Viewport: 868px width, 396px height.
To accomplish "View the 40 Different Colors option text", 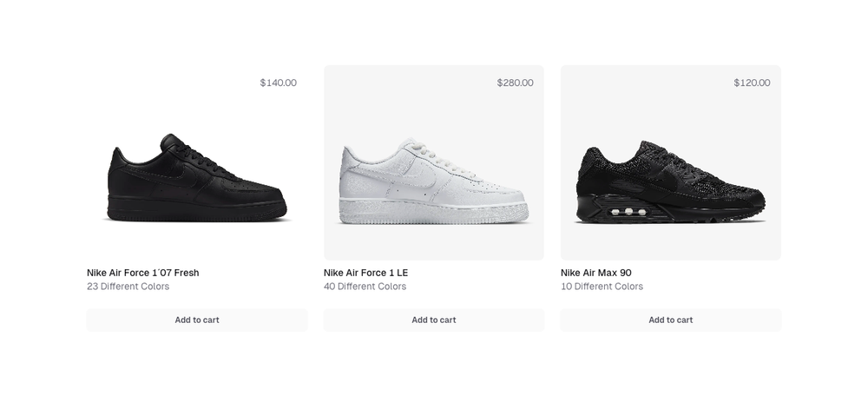I will tap(365, 287).
